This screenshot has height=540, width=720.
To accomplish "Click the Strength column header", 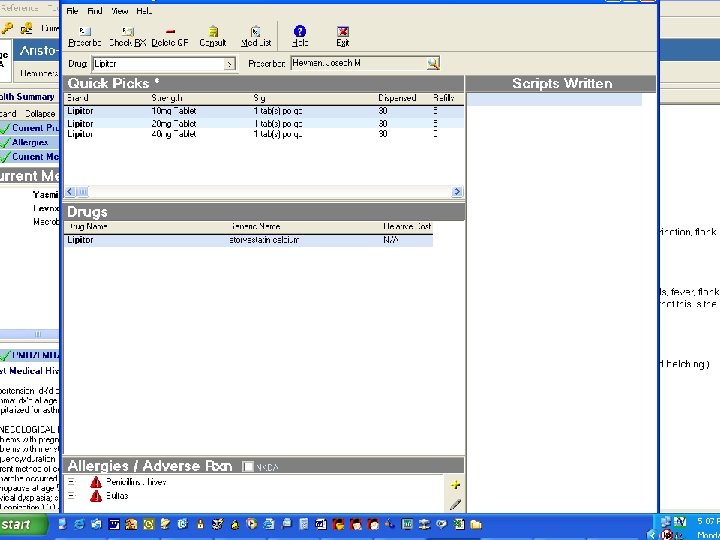I will coord(167,98).
